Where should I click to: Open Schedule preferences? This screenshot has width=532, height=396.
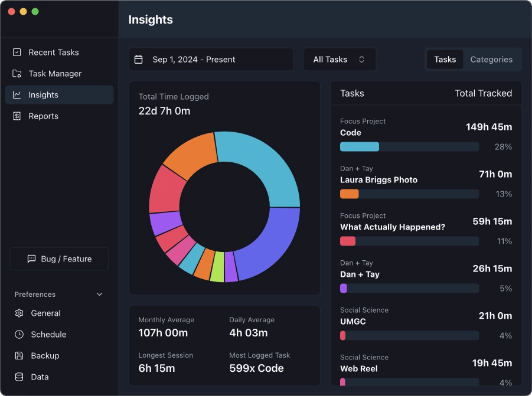[48, 335]
